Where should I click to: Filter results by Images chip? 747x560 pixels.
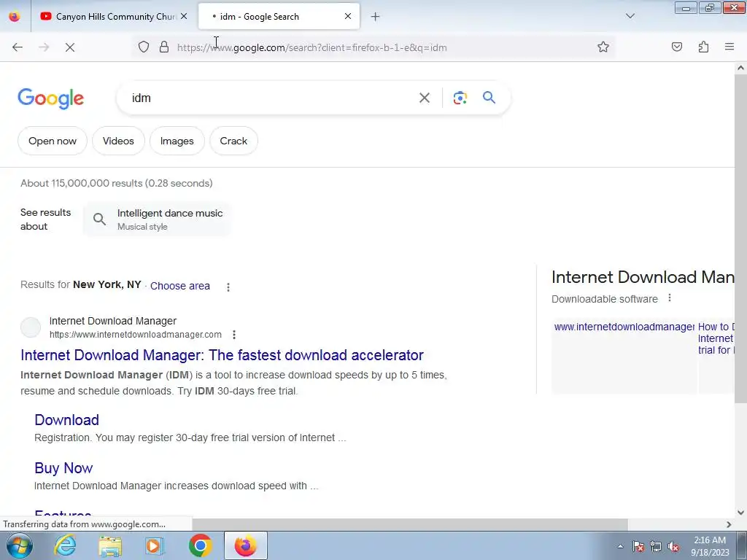coord(177,141)
